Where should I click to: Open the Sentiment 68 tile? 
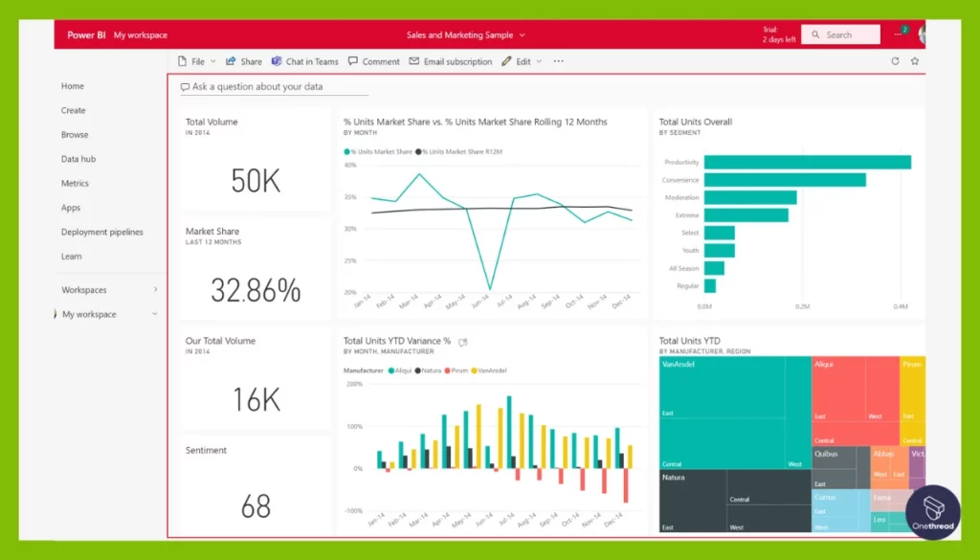256,486
